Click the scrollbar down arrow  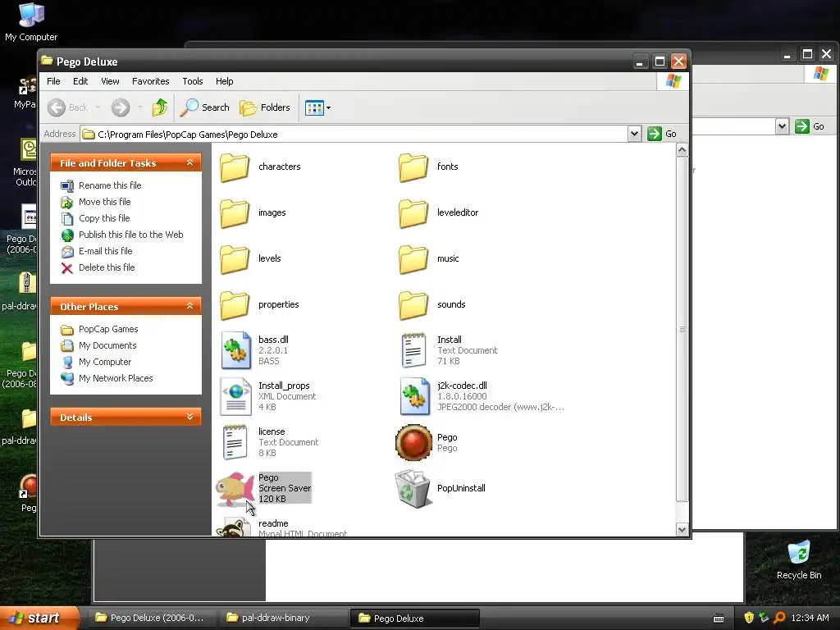pyautogui.click(x=682, y=529)
